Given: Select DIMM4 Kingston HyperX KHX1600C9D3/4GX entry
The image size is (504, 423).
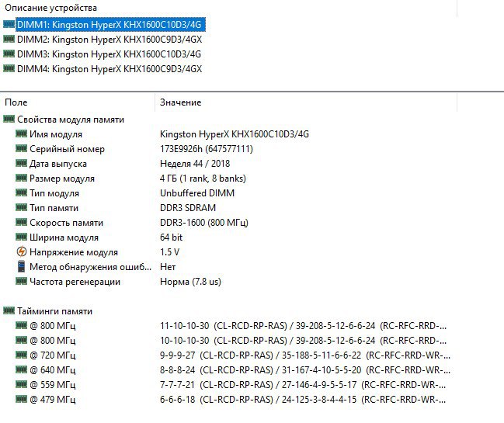Looking at the screenshot, I should pos(109,69).
